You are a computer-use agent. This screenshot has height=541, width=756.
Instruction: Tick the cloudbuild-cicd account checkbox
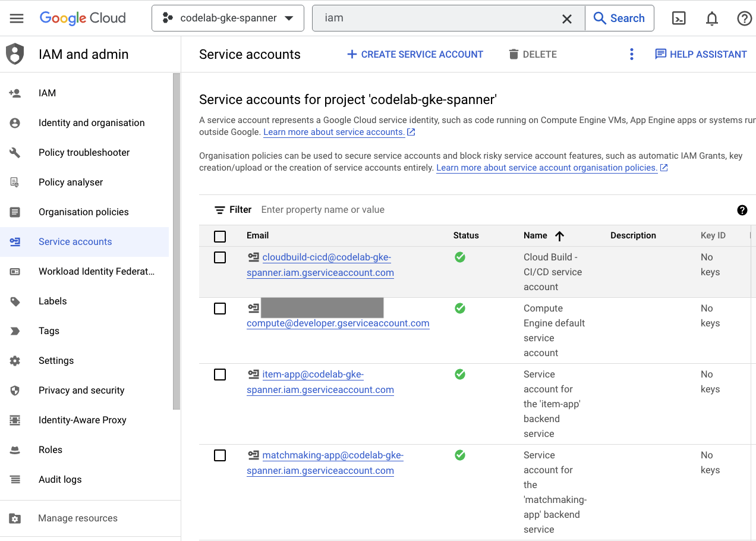point(220,257)
